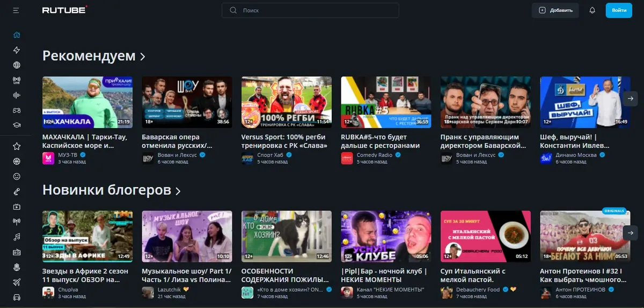
Task: Open the Versus Sport 100% регби video thumbnail
Action: click(286, 102)
